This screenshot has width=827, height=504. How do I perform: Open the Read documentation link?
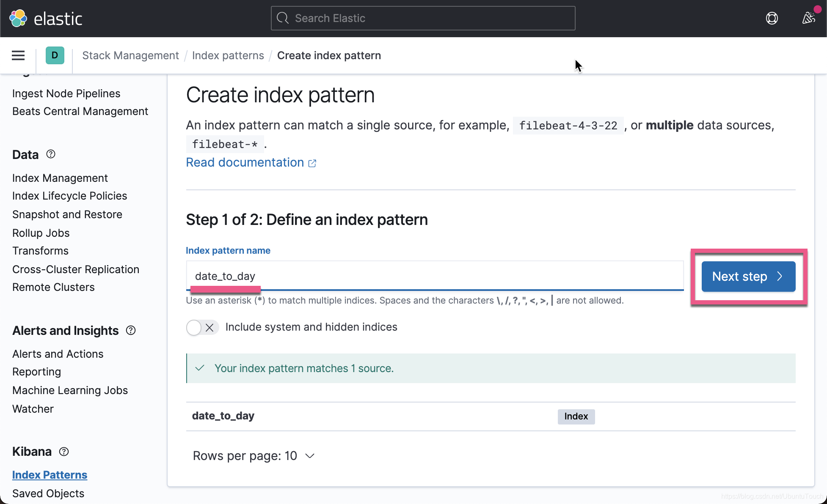[245, 162]
